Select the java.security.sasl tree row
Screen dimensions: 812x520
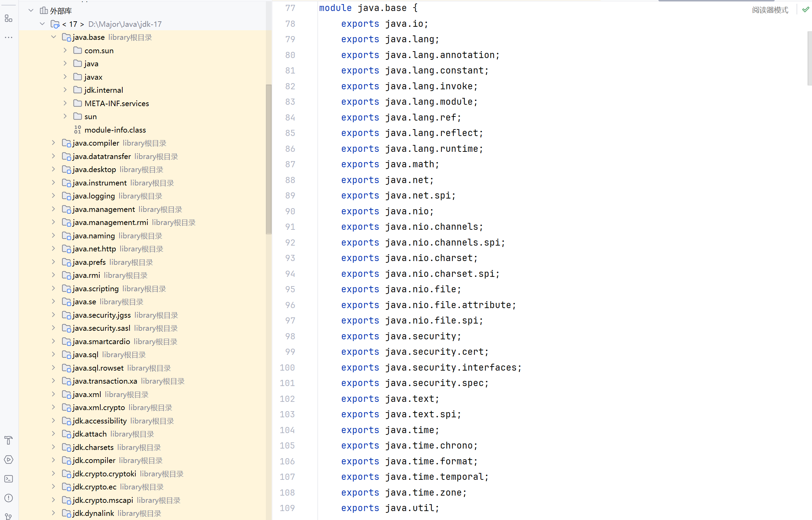click(x=143, y=328)
